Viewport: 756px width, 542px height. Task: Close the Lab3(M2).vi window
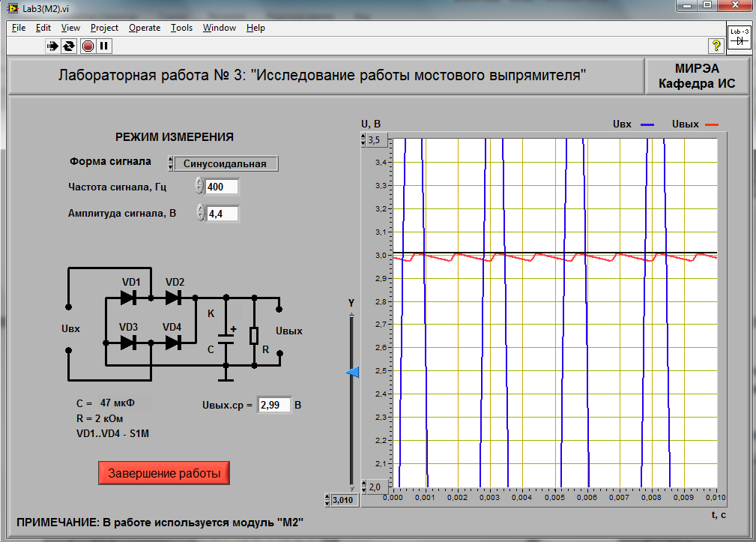[735, 5]
